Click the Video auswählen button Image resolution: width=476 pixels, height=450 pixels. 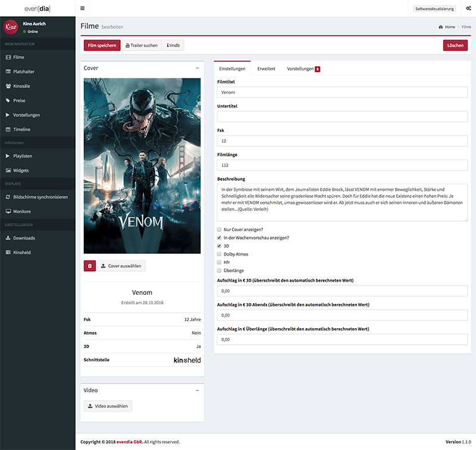tap(108, 406)
